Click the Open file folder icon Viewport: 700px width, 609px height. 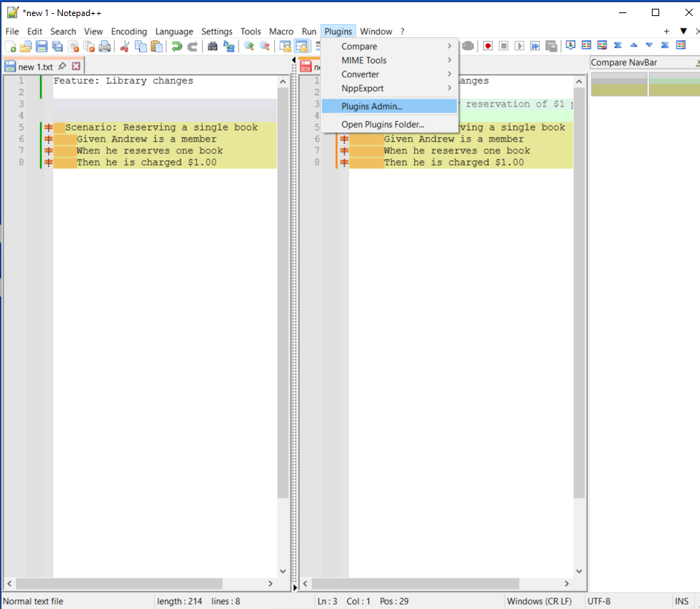26,46
